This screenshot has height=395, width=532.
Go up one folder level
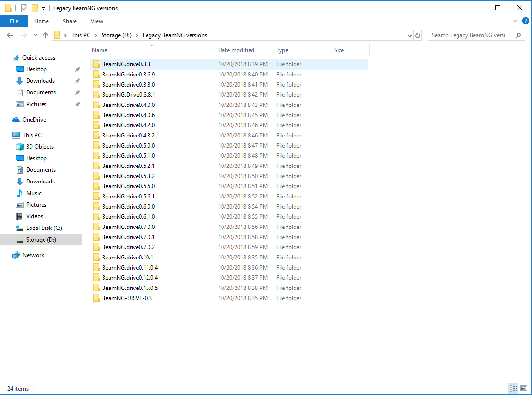(x=45, y=35)
